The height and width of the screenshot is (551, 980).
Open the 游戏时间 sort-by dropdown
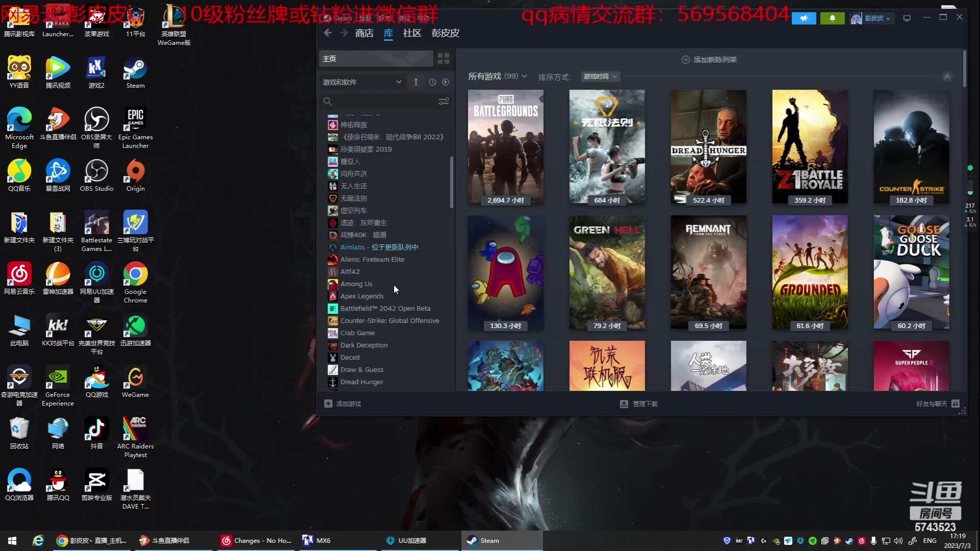click(x=600, y=77)
